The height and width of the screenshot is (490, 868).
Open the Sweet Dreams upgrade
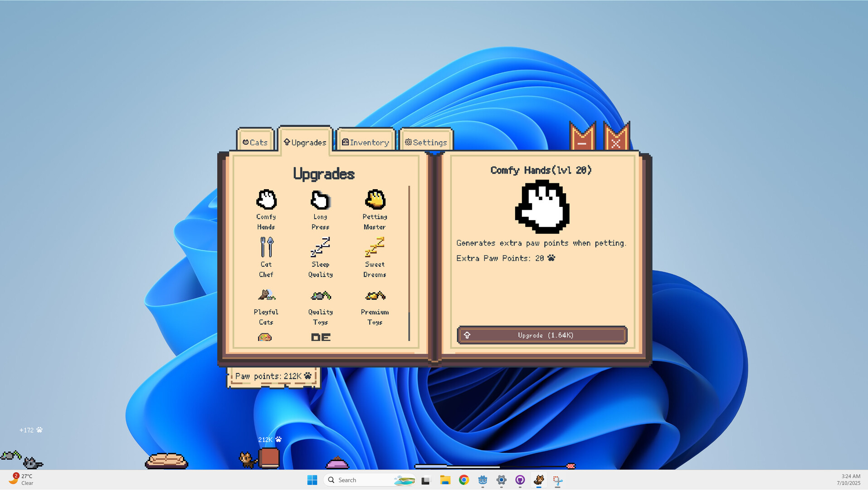374,257
